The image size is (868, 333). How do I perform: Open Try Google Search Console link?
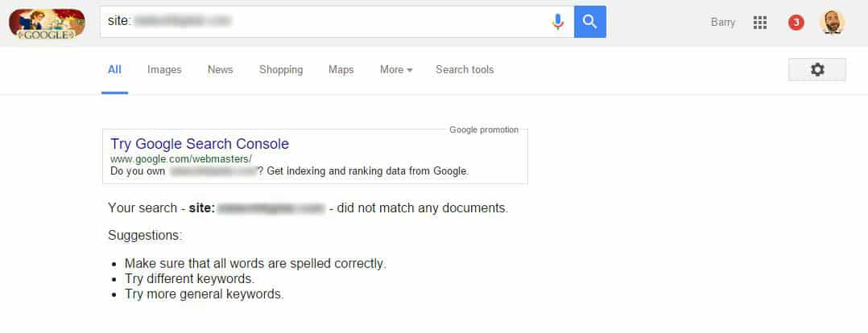tap(200, 144)
